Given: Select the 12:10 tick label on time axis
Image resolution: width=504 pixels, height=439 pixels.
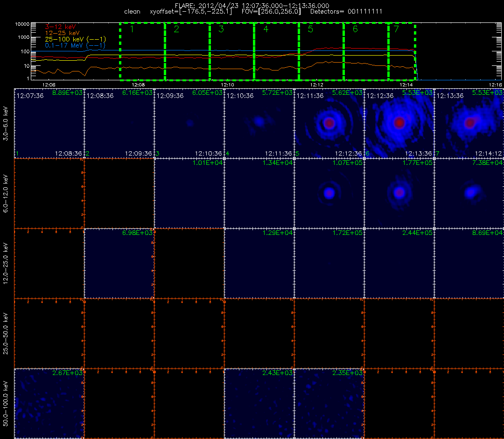Looking at the screenshot, I should (227, 85).
